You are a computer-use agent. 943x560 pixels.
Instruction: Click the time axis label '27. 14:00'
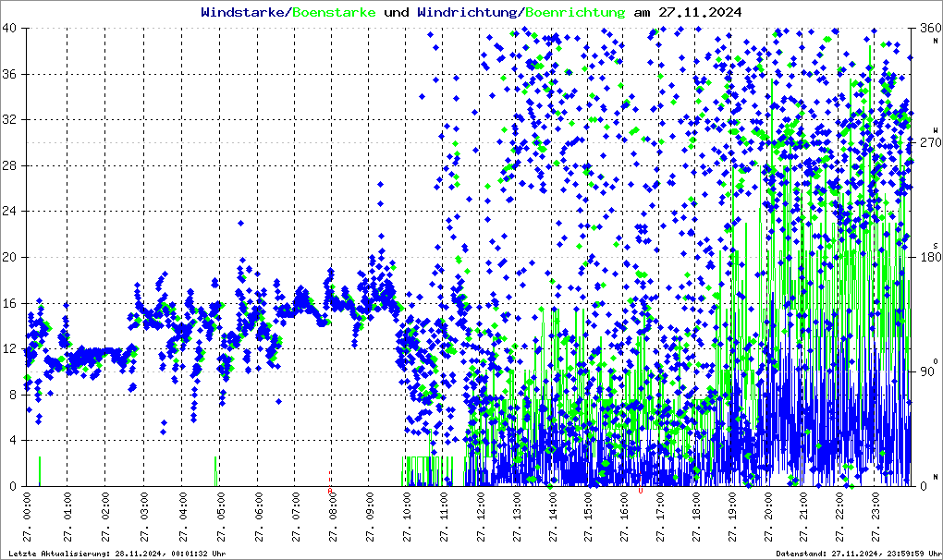[x=552, y=517]
